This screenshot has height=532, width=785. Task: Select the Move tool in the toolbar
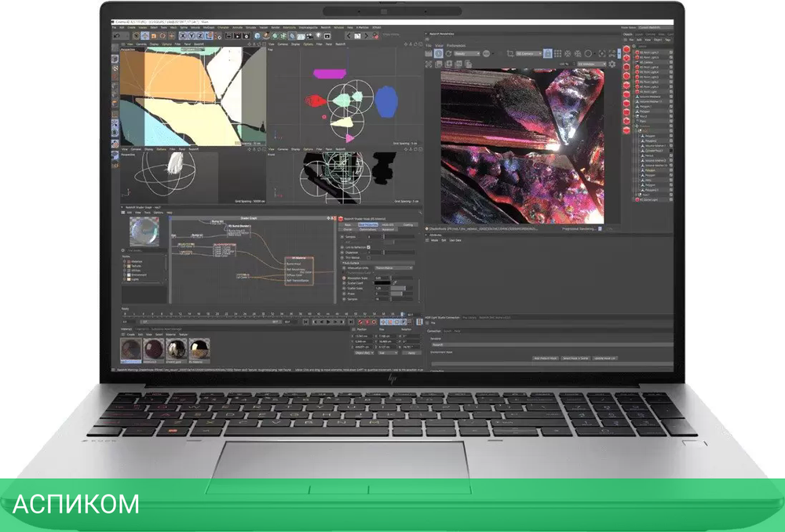145,37
